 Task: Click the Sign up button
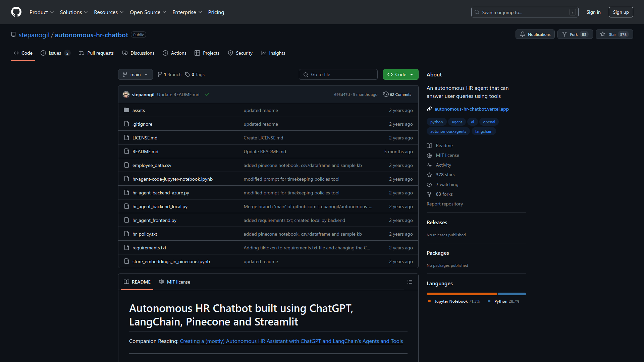click(x=621, y=12)
